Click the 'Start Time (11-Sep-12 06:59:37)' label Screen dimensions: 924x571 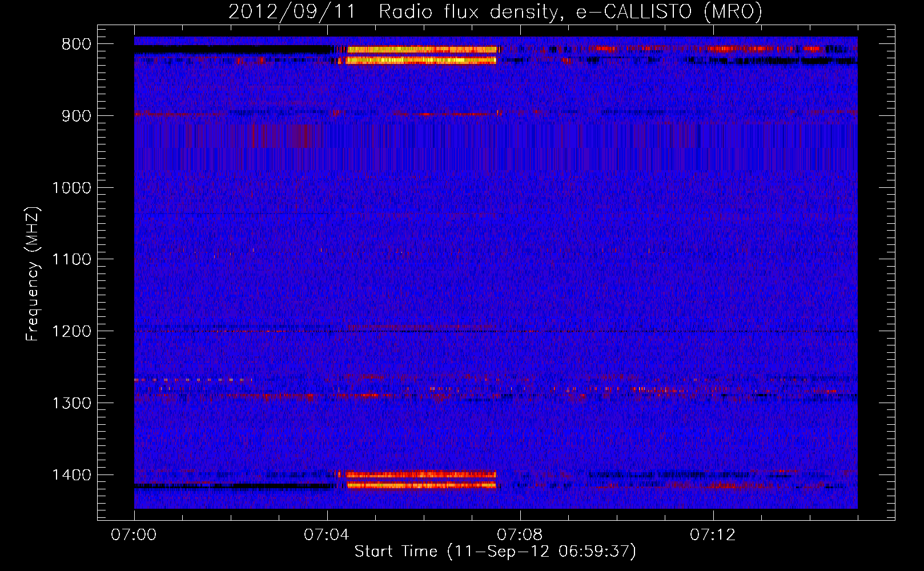pyautogui.click(x=495, y=552)
